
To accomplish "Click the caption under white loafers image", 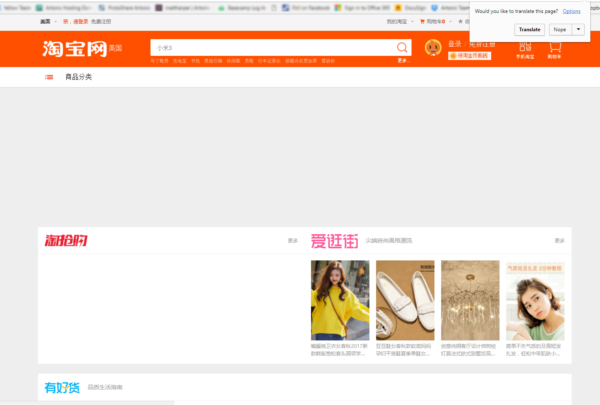I will 404,349.
